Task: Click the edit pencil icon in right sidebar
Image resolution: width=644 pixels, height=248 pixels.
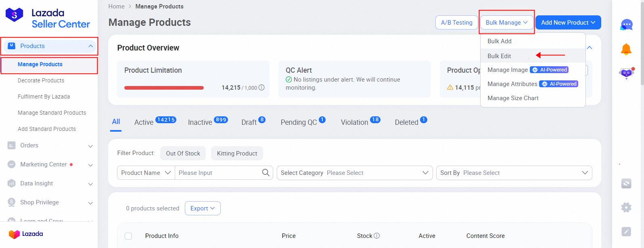Action: [x=626, y=231]
